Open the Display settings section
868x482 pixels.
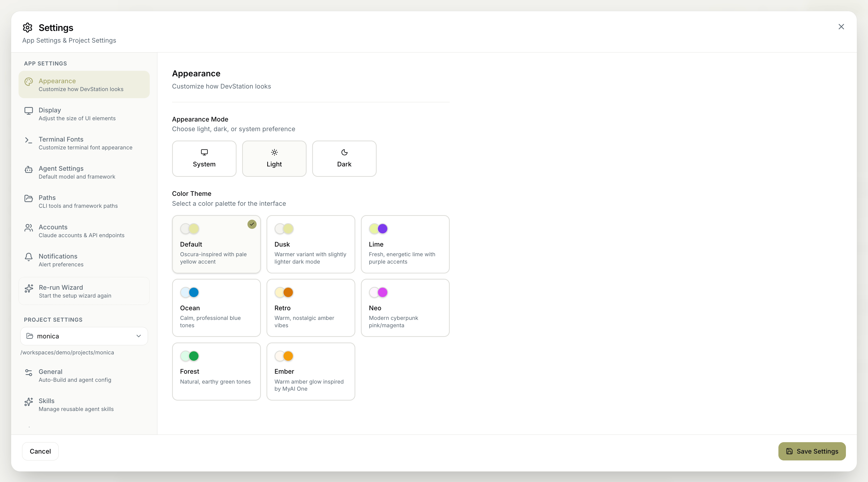pos(84,114)
